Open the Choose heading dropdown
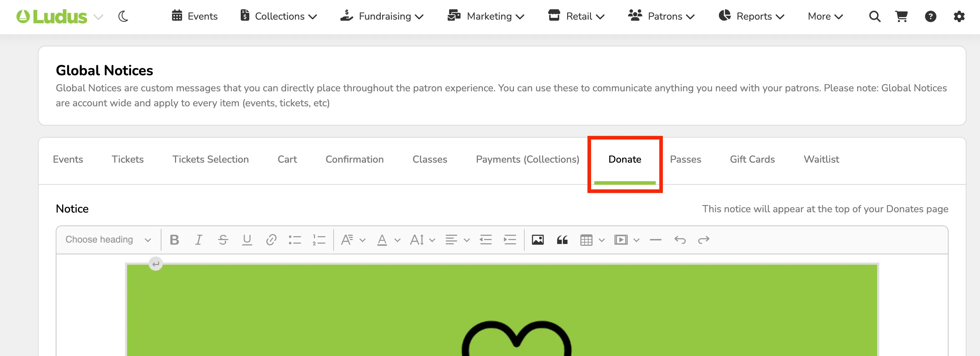The width and height of the screenshot is (980, 356). (108, 239)
